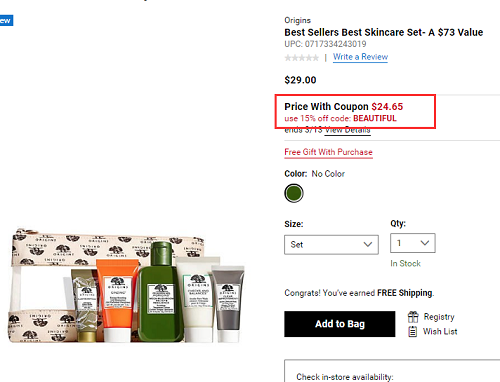Click the Registry text link
The height and width of the screenshot is (382, 500).
pos(439,317)
